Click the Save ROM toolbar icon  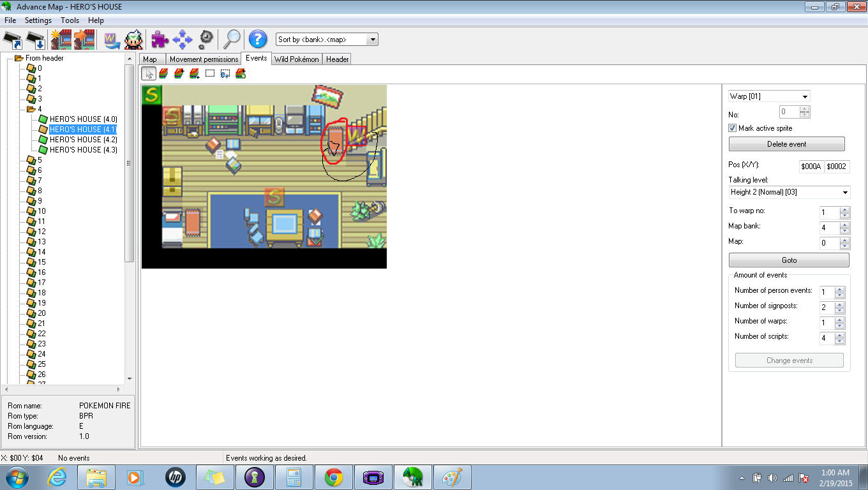click(36, 39)
